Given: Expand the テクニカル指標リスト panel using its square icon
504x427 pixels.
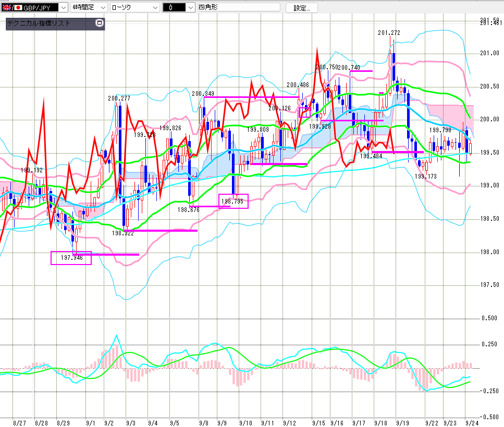Looking at the screenshot, I should pyautogui.click(x=100, y=23).
